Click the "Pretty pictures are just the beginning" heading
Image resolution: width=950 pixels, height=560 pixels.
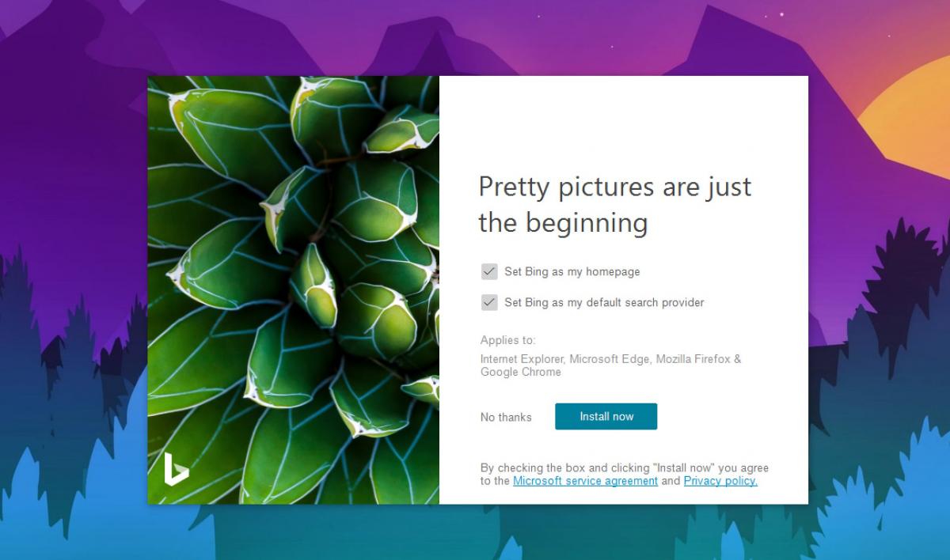click(x=615, y=205)
